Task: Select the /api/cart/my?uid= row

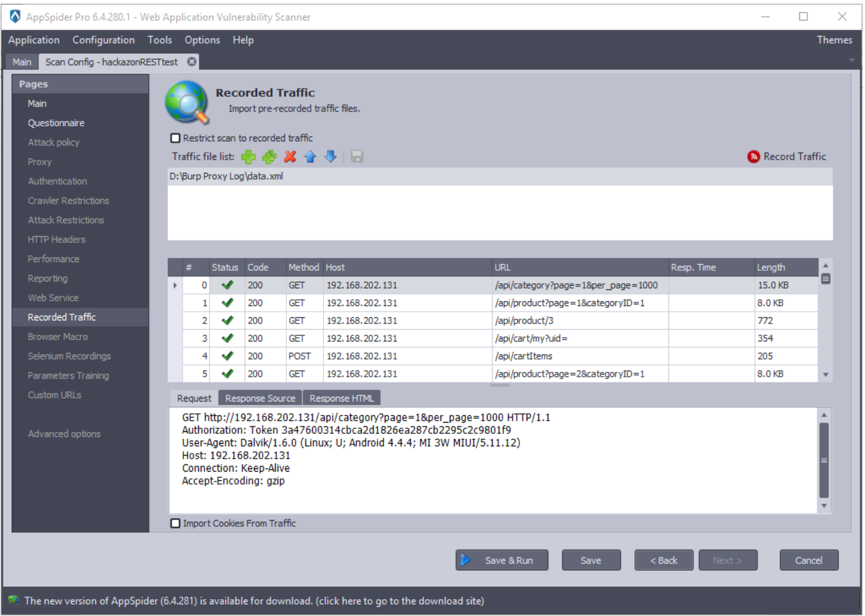Action: pos(493,338)
